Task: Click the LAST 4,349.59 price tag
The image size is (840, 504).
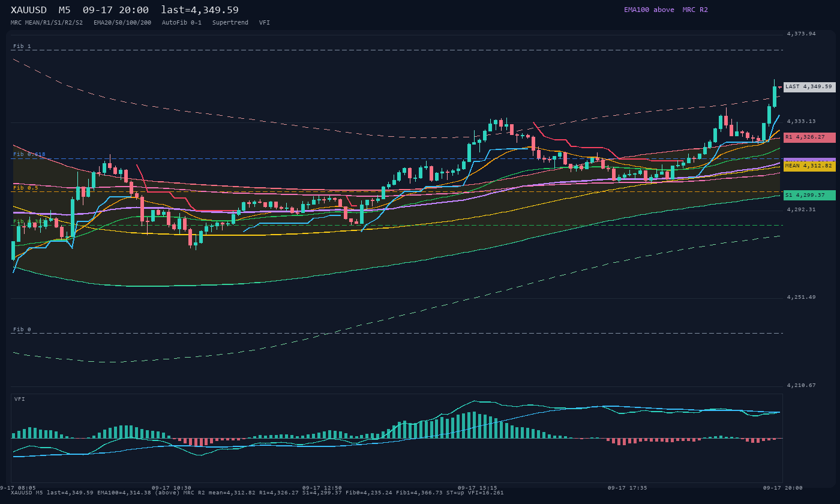Action: [x=809, y=86]
